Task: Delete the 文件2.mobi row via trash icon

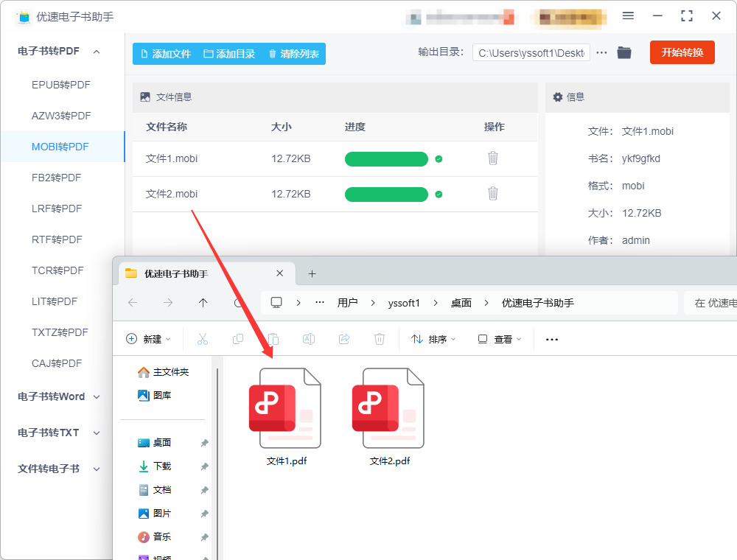Action: tap(492, 194)
